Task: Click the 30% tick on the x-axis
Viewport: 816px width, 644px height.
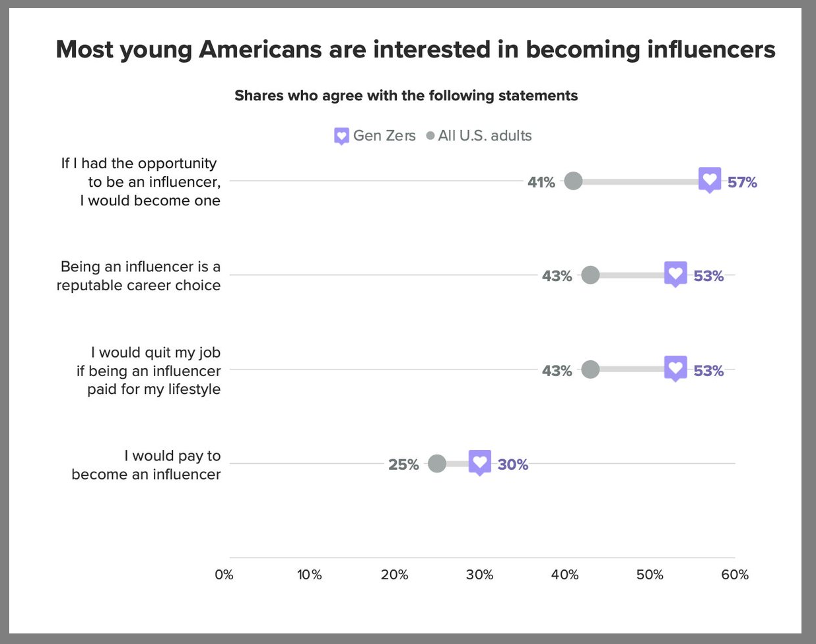Action: 479,575
